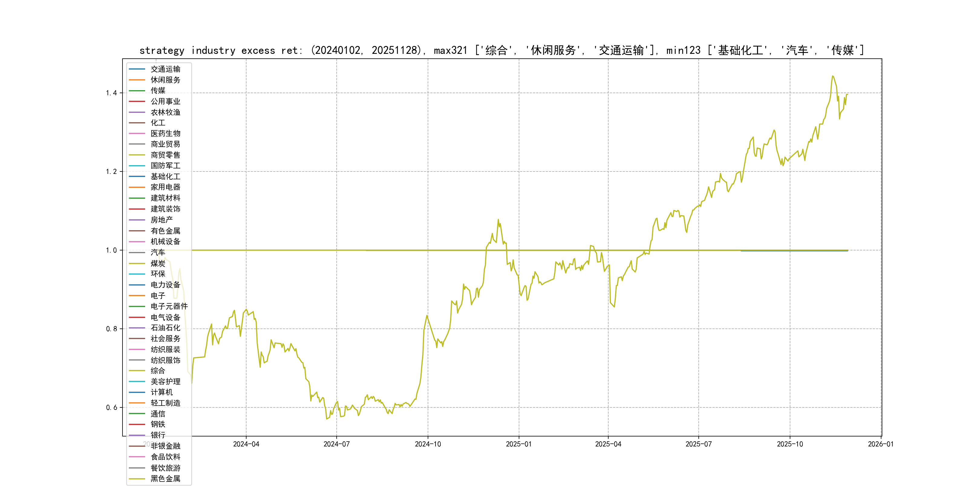Click the 计算机 legend label
This screenshot has width=980, height=490.
click(x=161, y=392)
